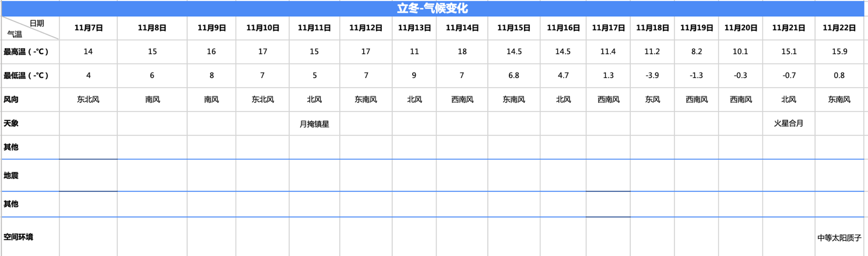The height and width of the screenshot is (256, 868).
Task: Select the 东北风 cell under 11月7日
Action: point(88,99)
